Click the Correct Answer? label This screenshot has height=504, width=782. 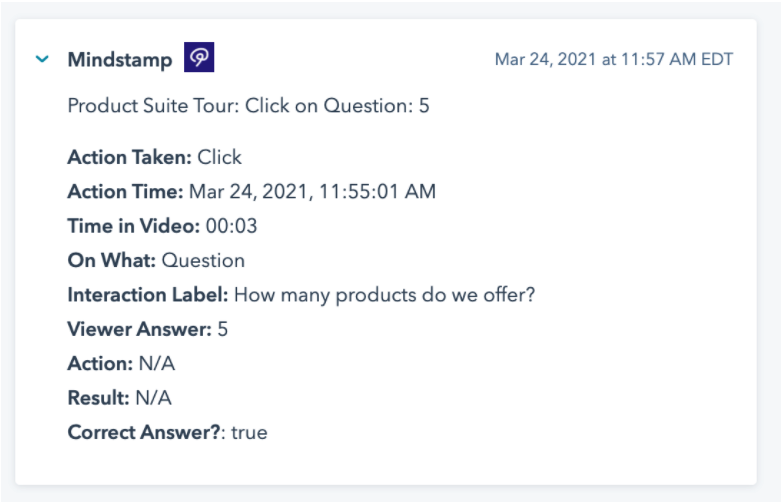pyautogui.click(x=146, y=433)
